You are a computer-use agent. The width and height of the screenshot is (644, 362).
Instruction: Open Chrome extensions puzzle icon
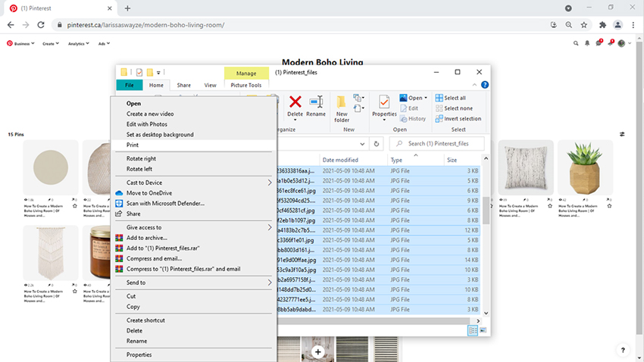click(x=602, y=25)
